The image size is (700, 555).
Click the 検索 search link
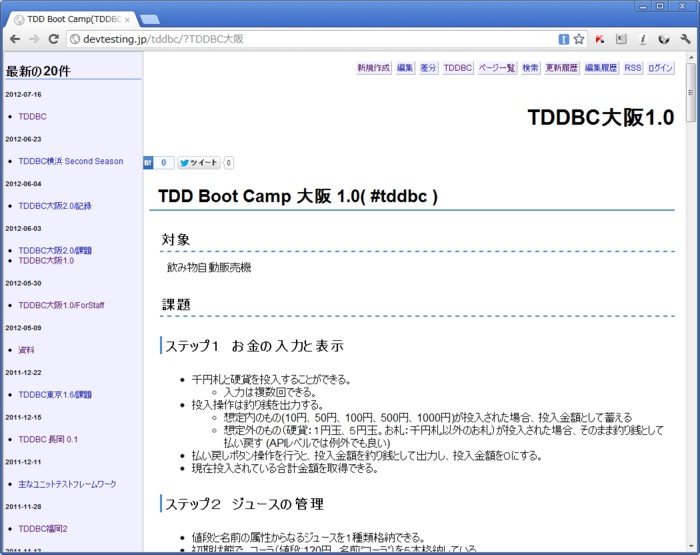[x=530, y=68]
